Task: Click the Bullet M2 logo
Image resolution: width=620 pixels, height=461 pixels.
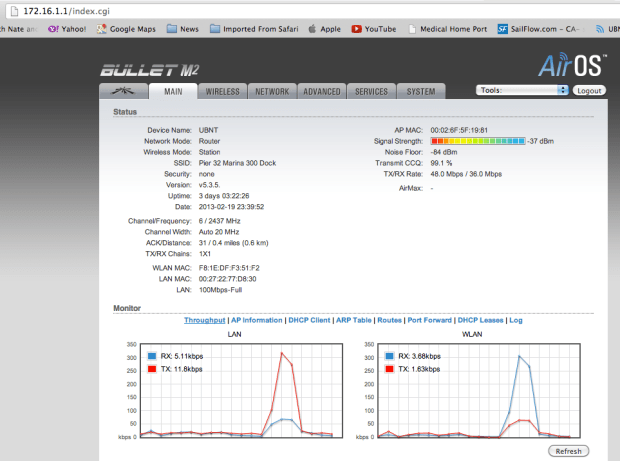Action: (149, 70)
